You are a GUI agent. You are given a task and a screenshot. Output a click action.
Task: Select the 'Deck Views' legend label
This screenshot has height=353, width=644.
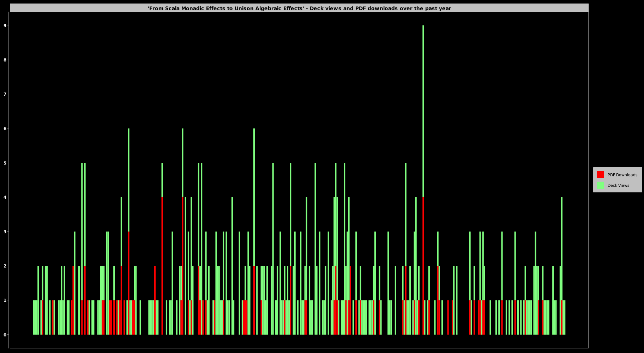click(x=618, y=185)
